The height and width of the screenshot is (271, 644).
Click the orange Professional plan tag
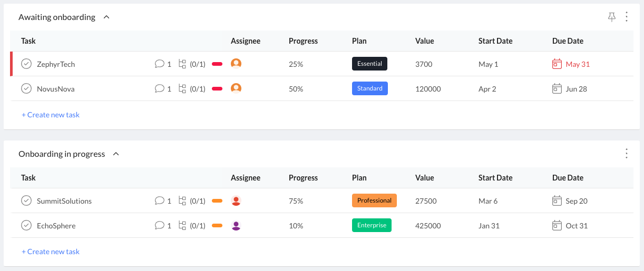click(x=374, y=200)
